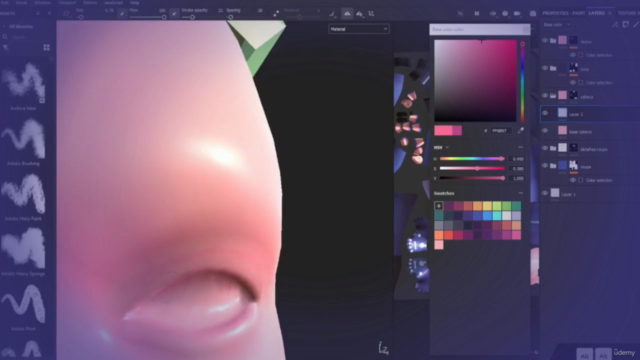This screenshot has height=360, width=640.
Task: Open the assets filter funnel icon
Action: 6,48
